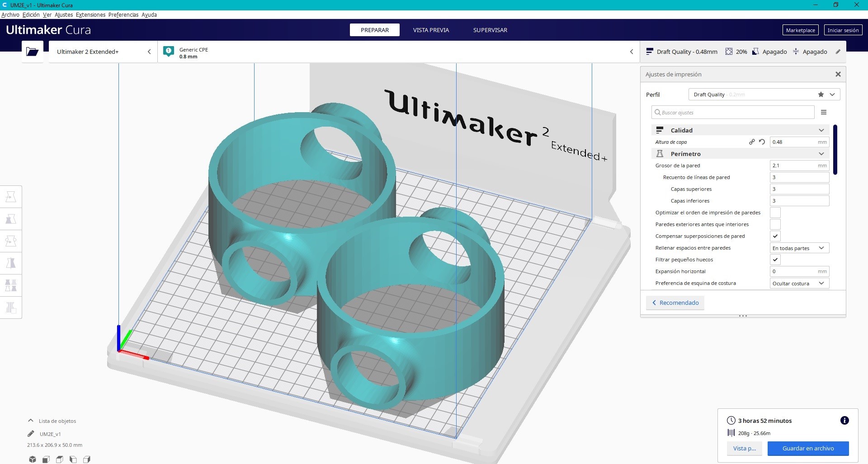Click Recomendado button
868x464 pixels.
point(675,303)
